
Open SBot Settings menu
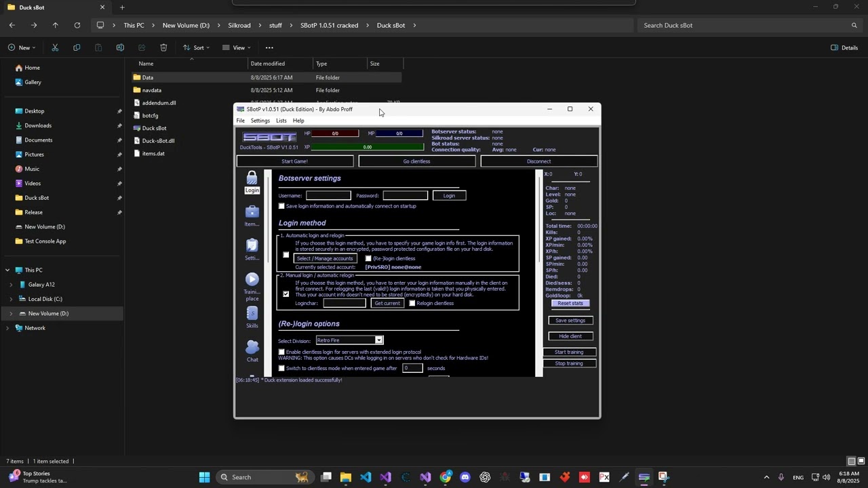point(260,121)
